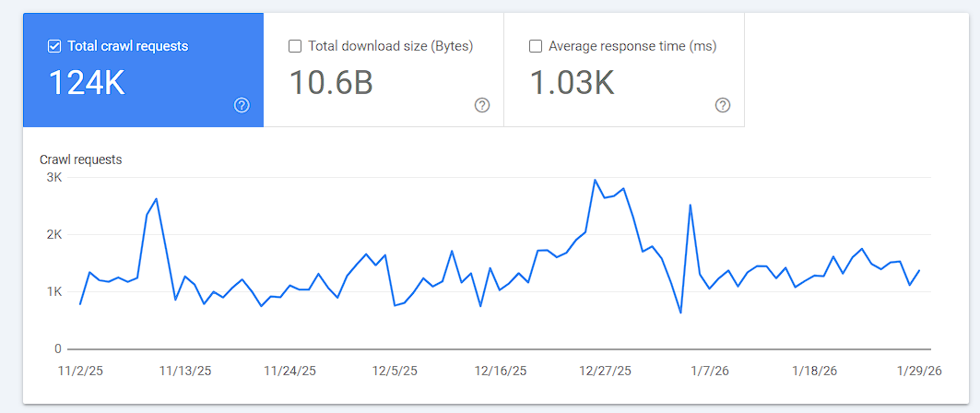The height and width of the screenshot is (413, 980).
Task: Uncheck the Total crawl requests checkbox
Action: [54, 46]
